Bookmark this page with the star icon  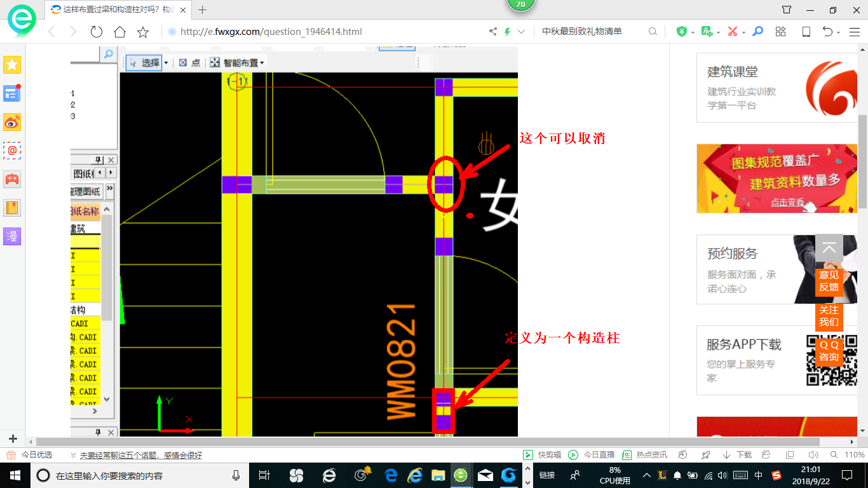click(x=143, y=32)
